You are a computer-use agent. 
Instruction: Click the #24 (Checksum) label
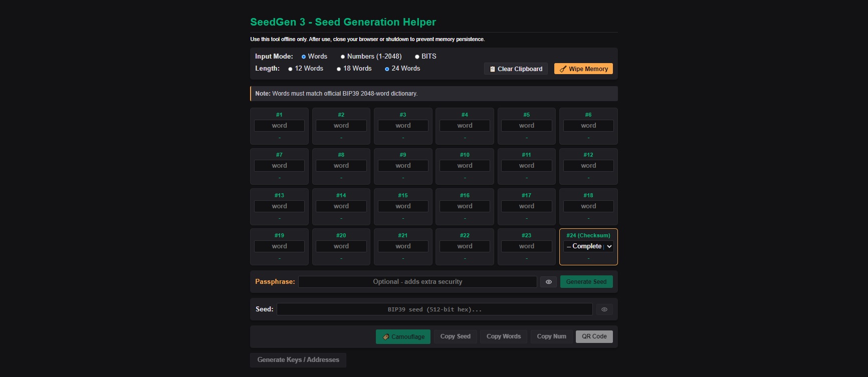pos(588,235)
